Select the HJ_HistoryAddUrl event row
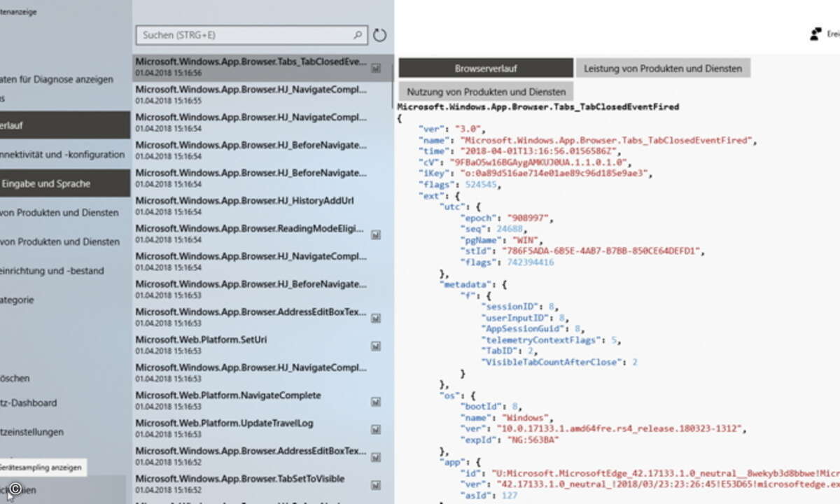 (262, 206)
